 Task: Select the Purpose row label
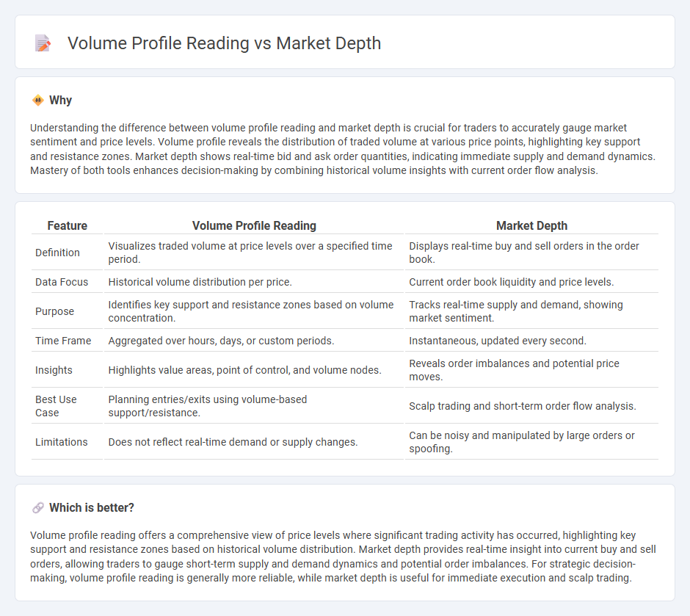[54, 311]
